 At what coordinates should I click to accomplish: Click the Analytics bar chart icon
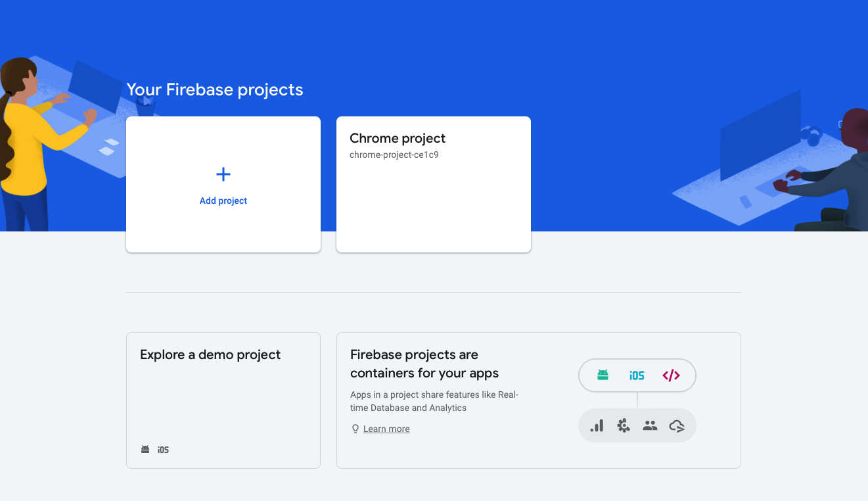pyautogui.click(x=597, y=426)
